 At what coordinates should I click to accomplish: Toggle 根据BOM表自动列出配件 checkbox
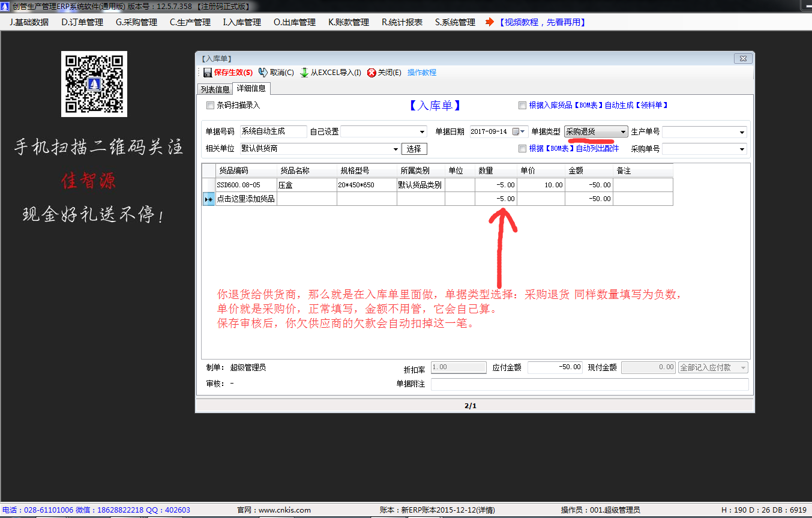pos(522,148)
